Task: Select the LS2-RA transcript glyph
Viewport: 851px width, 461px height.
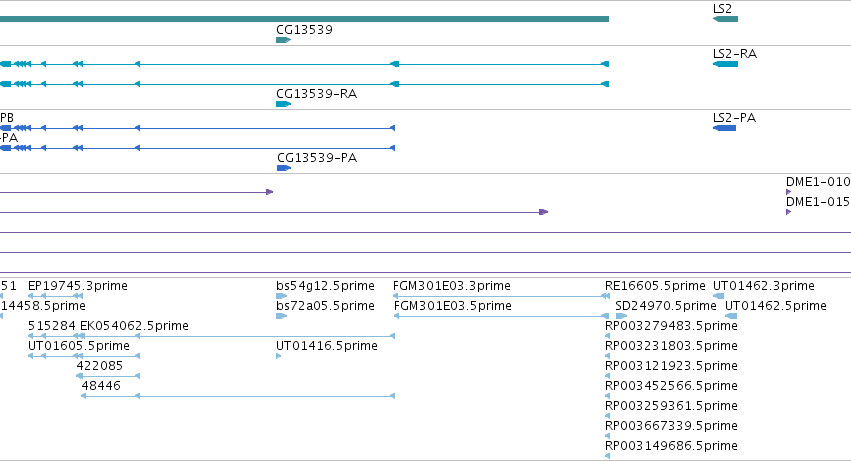Action: [x=725, y=64]
